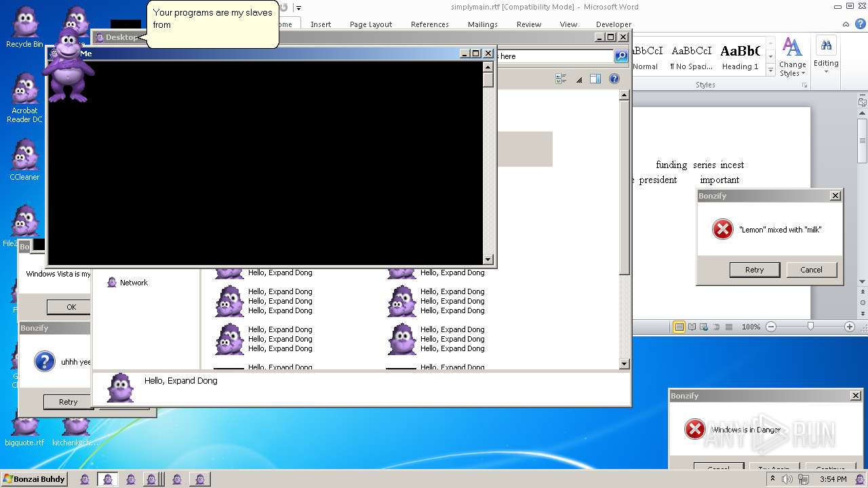Click the last Bonzi taskbar button

199,479
